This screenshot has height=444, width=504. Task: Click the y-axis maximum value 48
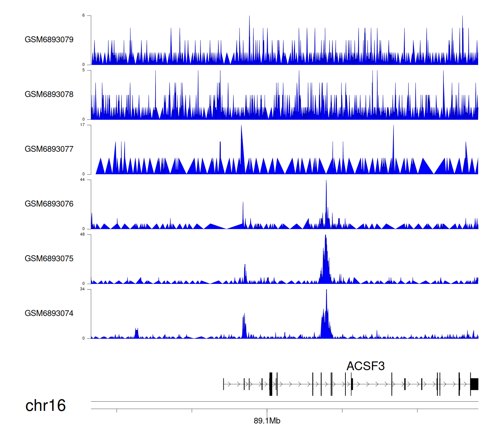[82, 234]
